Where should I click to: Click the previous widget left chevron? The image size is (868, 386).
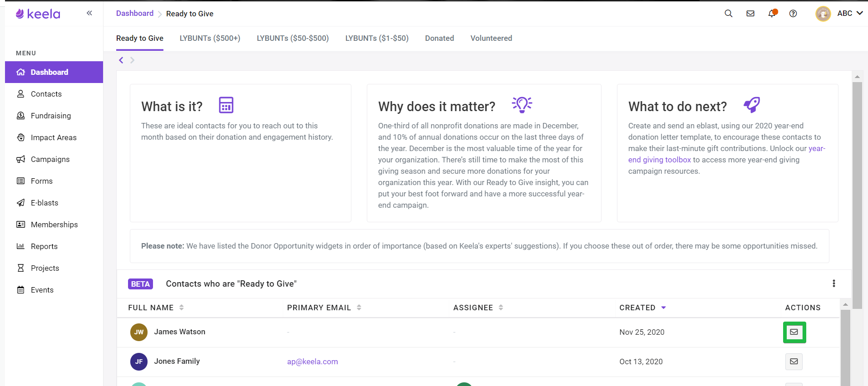[x=121, y=60]
